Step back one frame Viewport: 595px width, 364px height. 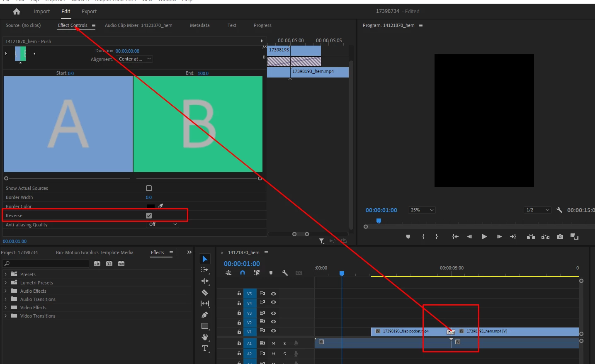coord(470,236)
